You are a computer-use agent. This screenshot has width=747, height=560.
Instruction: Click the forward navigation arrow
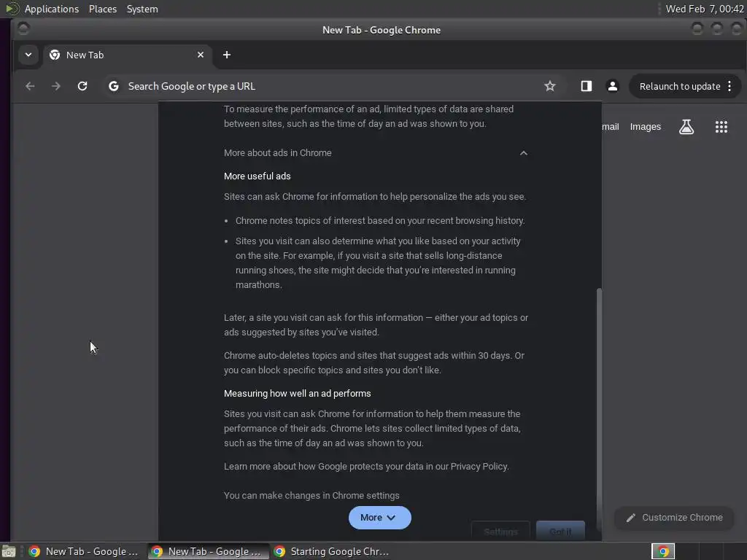(x=56, y=86)
